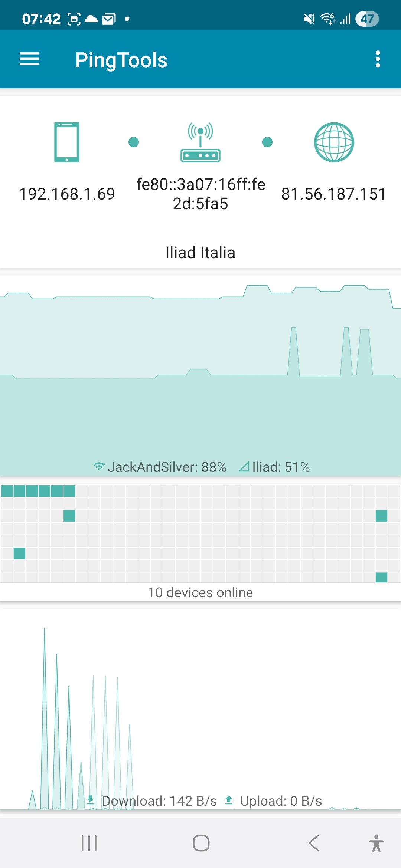The height and width of the screenshot is (868, 401).
Task: Tap the Iliad 51% cellular signal label
Action: pyautogui.click(x=275, y=467)
